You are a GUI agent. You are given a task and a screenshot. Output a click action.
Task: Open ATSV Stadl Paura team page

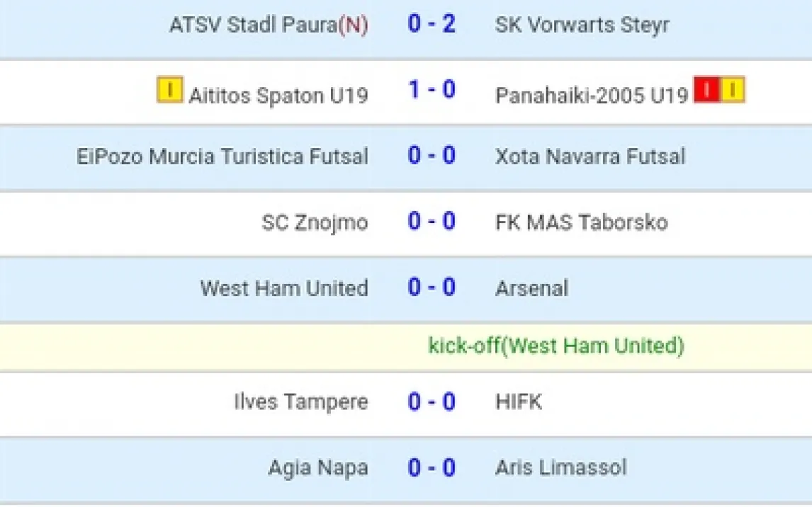(x=253, y=25)
